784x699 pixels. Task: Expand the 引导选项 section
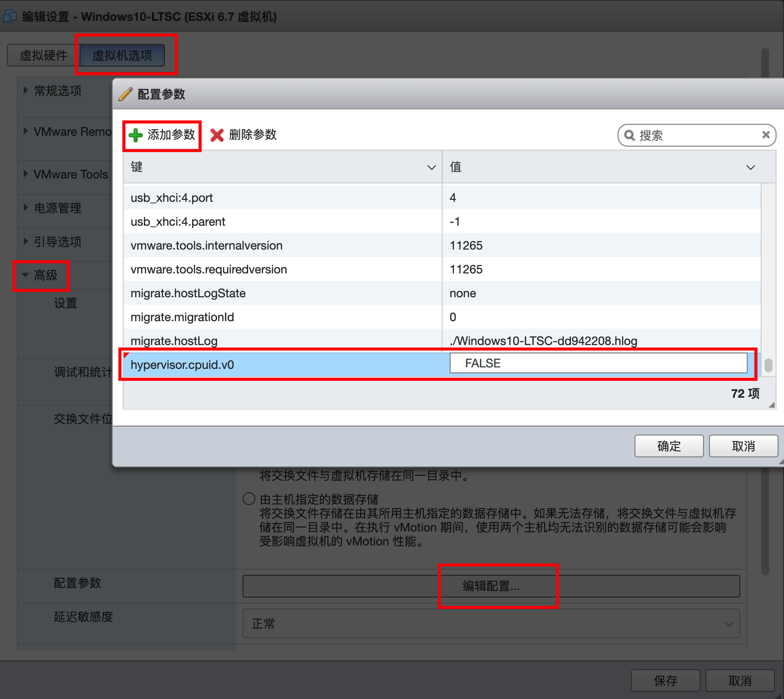pyautogui.click(x=25, y=242)
